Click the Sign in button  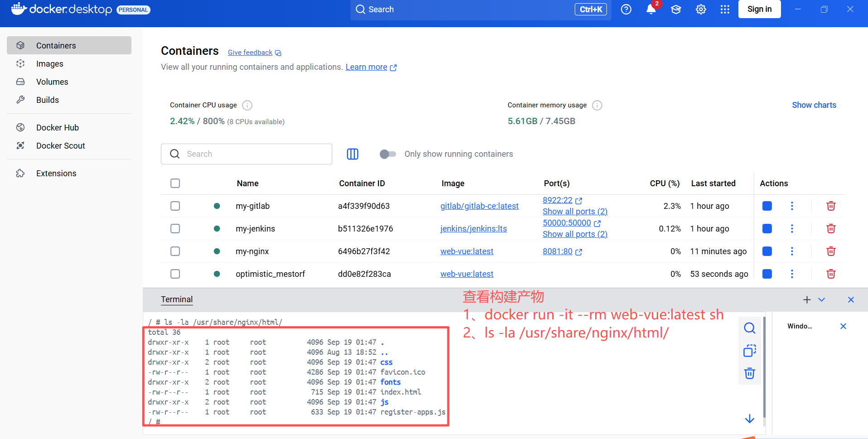pyautogui.click(x=759, y=9)
